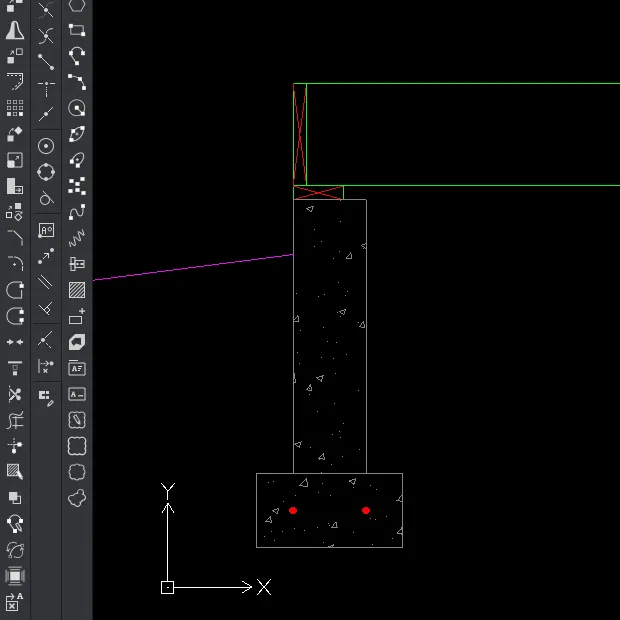Click the Snap to Node arrow icon
The width and height of the screenshot is (620, 620).
tap(46, 256)
